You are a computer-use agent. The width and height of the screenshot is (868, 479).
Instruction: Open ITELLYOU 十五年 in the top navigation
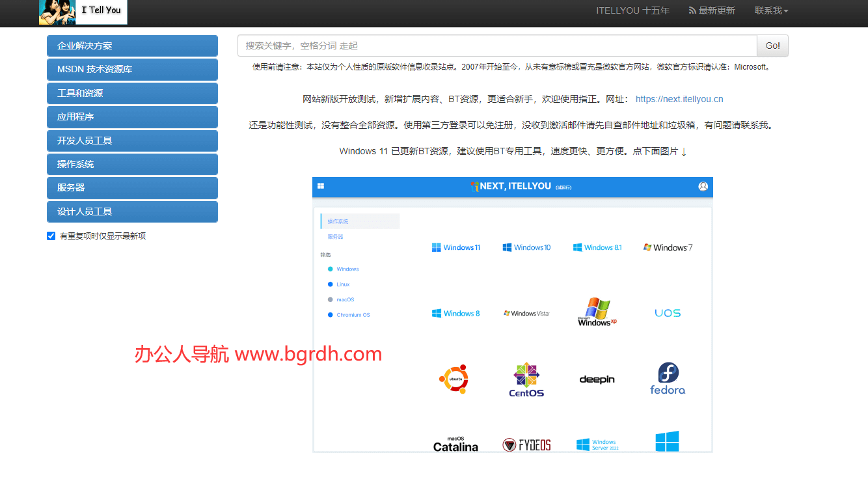(632, 10)
